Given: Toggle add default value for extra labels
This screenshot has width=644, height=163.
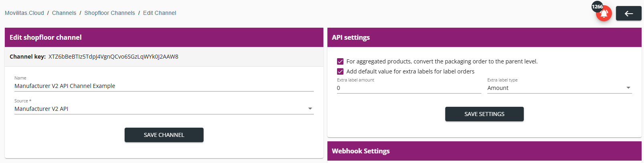Looking at the screenshot, I should coord(340,71).
